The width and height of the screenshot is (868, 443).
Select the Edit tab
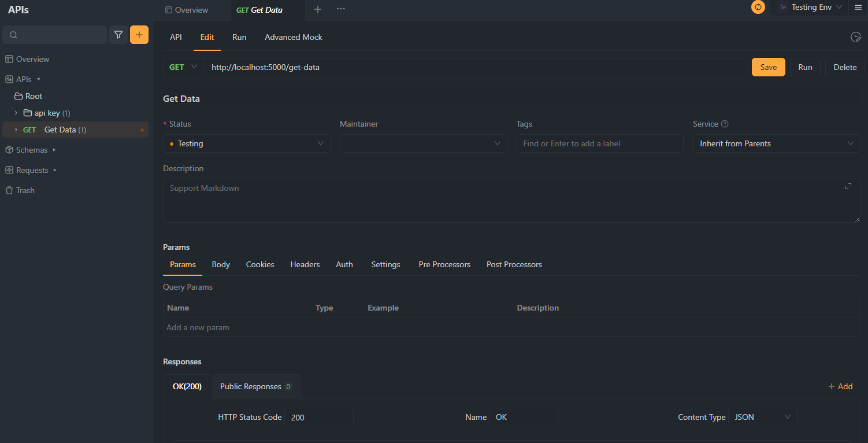point(207,37)
